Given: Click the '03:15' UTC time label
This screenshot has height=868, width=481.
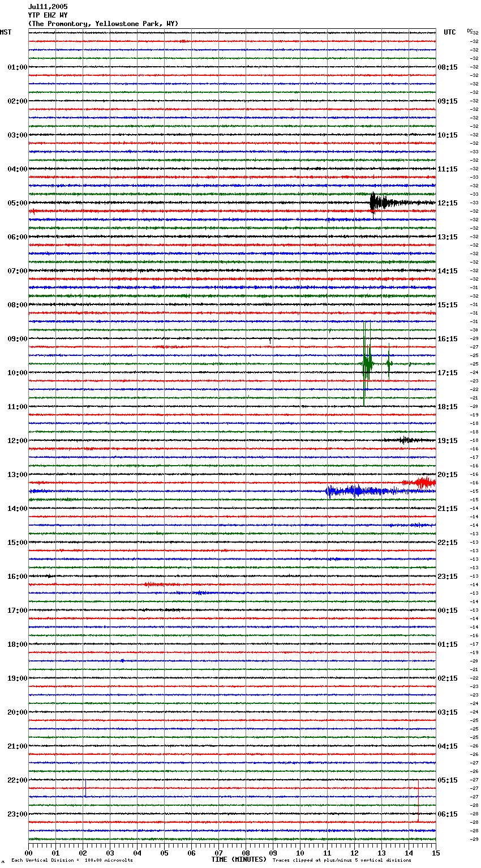Looking at the screenshot, I should [448, 712].
